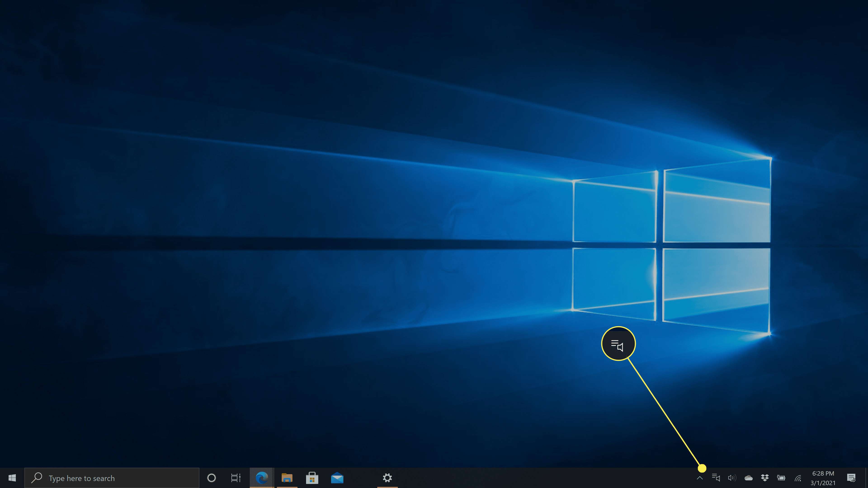The width and height of the screenshot is (868, 488).
Task: Launch Cortana
Action: point(212,478)
